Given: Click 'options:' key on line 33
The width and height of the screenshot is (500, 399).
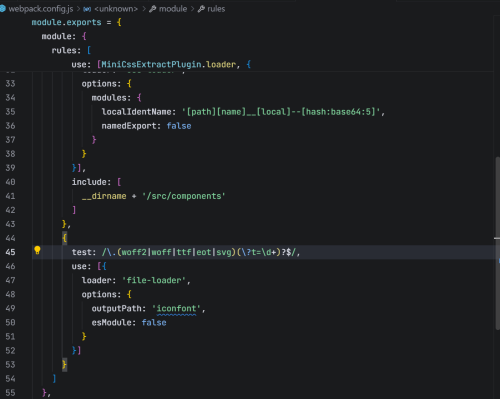Looking at the screenshot, I should pyautogui.click(x=101, y=83).
